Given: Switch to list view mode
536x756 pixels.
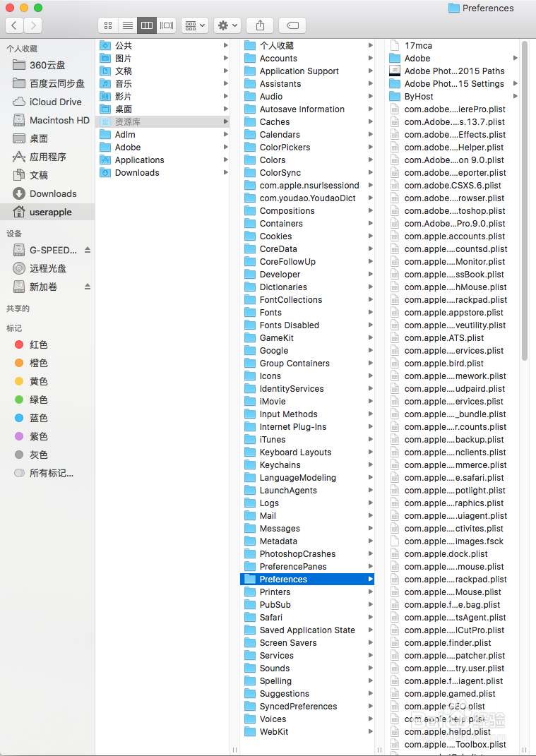Looking at the screenshot, I should (x=127, y=25).
